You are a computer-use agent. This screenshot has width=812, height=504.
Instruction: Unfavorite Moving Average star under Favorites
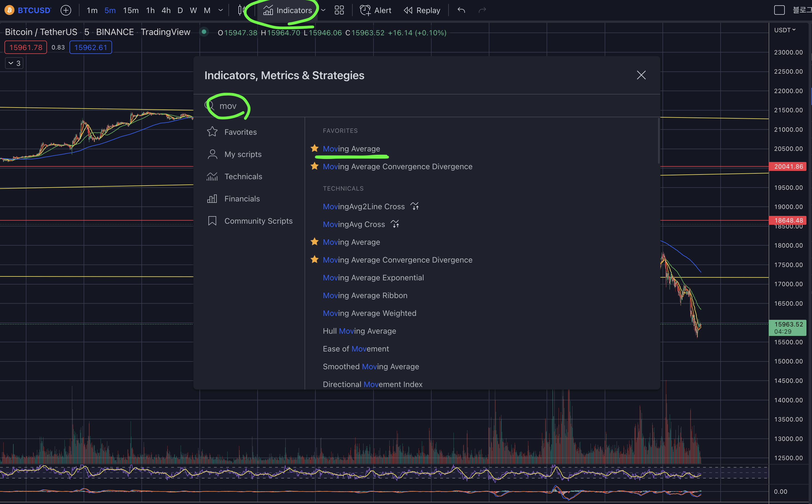point(314,148)
